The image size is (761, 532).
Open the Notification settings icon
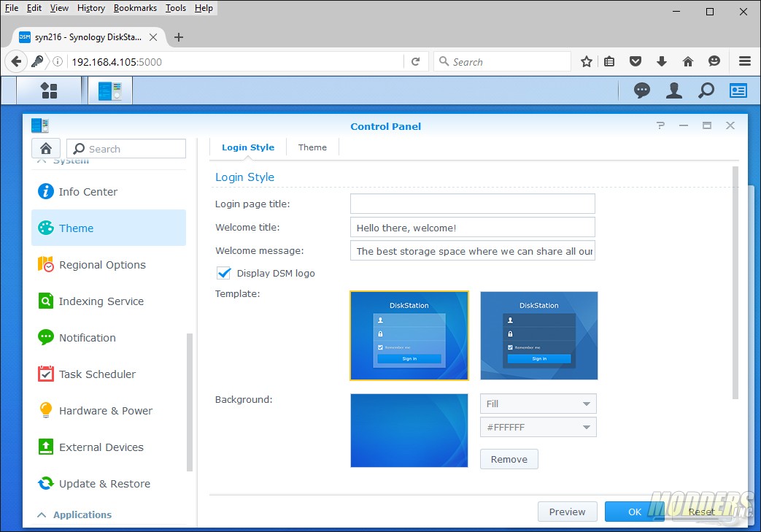coord(46,337)
